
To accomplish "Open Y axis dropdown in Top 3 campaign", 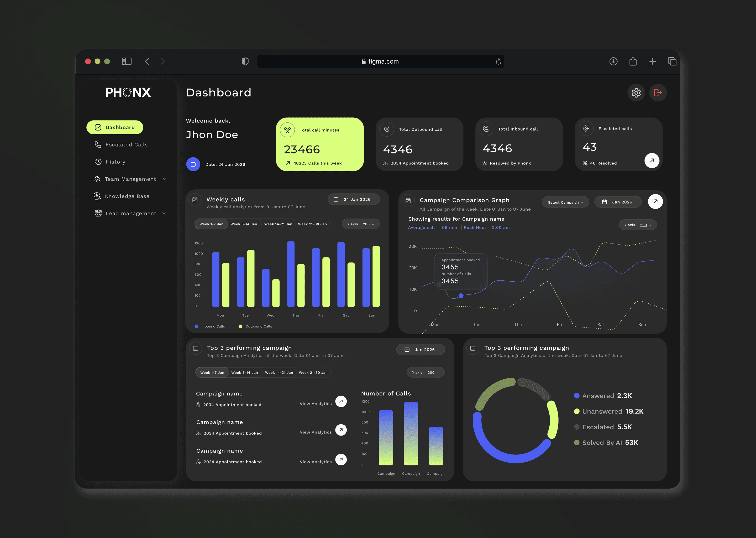I will coord(426,372).
